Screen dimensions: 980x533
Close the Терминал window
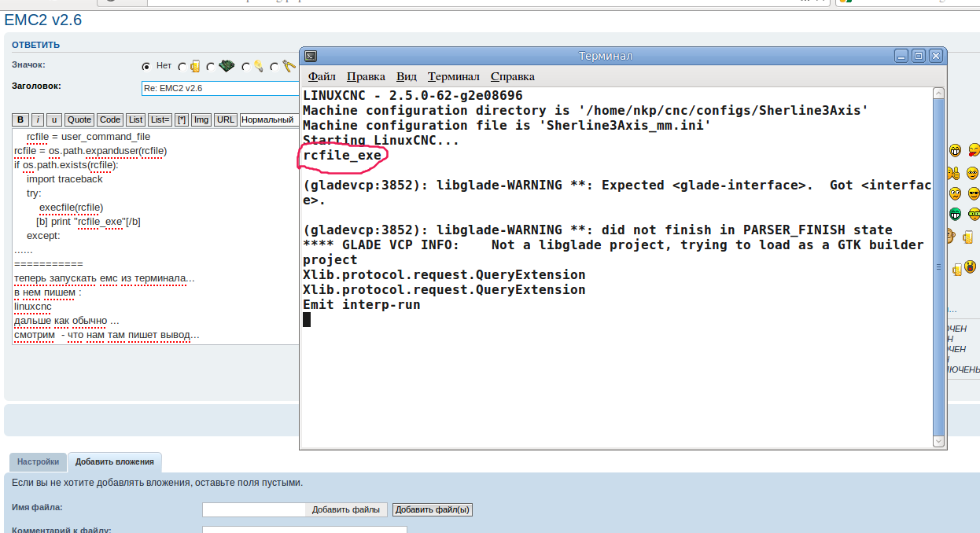coord(935,56)
